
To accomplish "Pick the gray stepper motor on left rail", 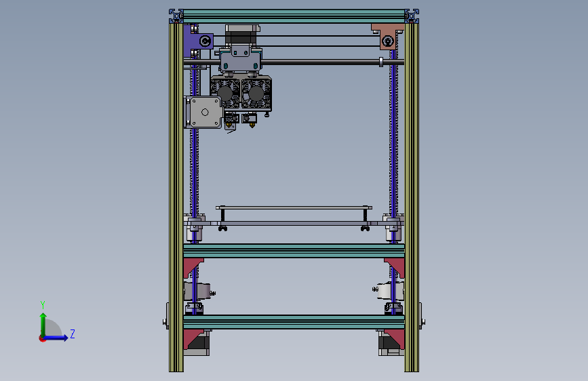I will point(203,112).
